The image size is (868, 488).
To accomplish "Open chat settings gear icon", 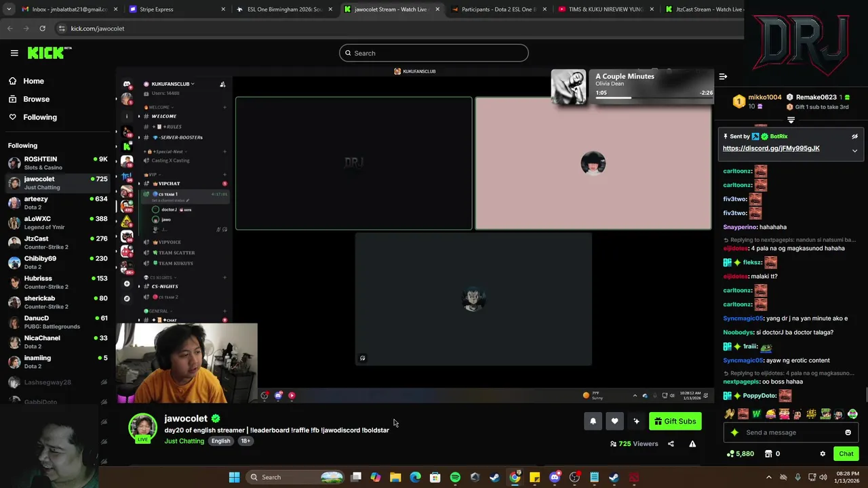I will pyautogui.click(x=823, y=454).
